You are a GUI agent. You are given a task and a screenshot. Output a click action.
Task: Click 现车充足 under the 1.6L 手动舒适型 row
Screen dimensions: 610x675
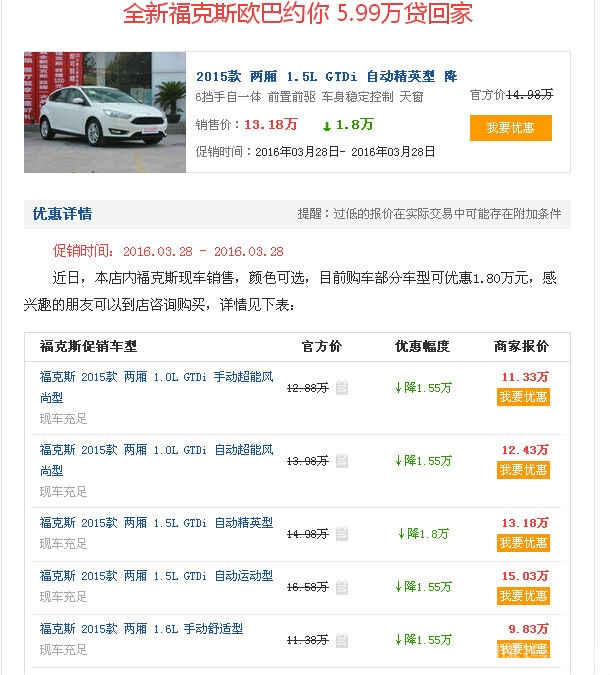coord(63,650)
